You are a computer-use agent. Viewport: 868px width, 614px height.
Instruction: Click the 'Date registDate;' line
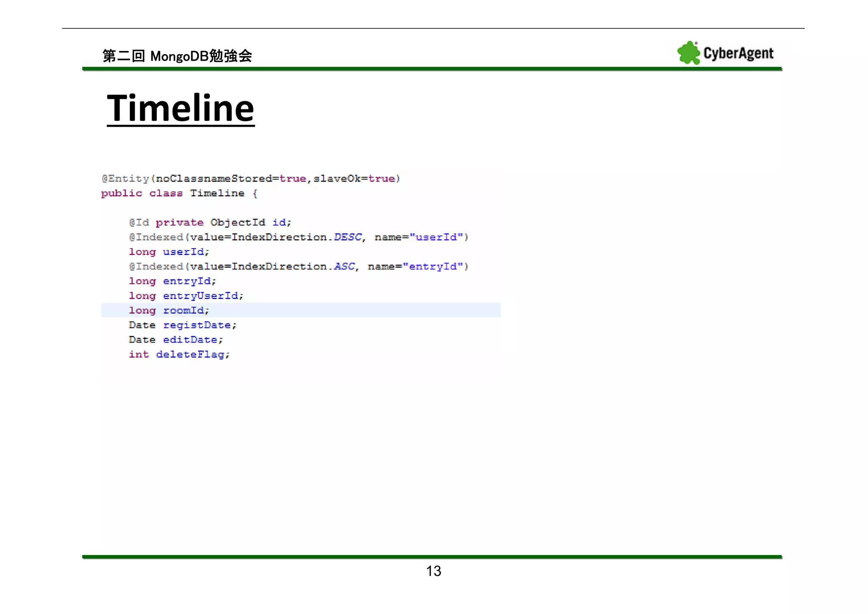click(183, 325)
